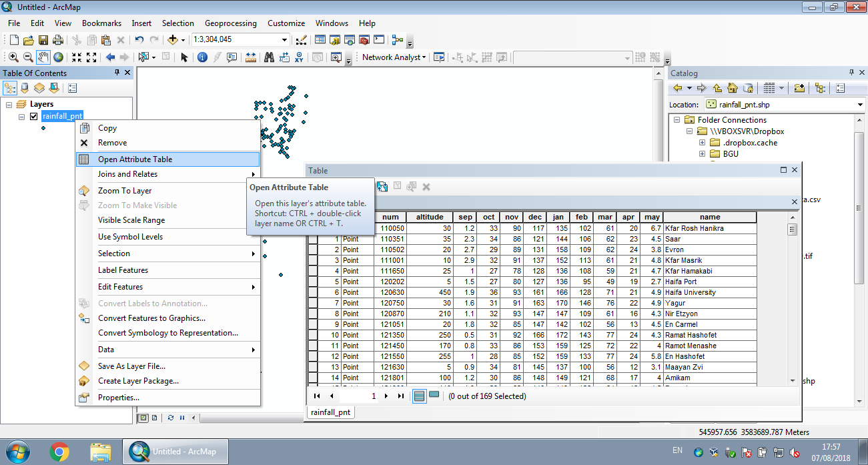Open the Find binoculars tool
Image resolution: width=868 pixels, height=465 pixels.
click(x=270, y=57)
